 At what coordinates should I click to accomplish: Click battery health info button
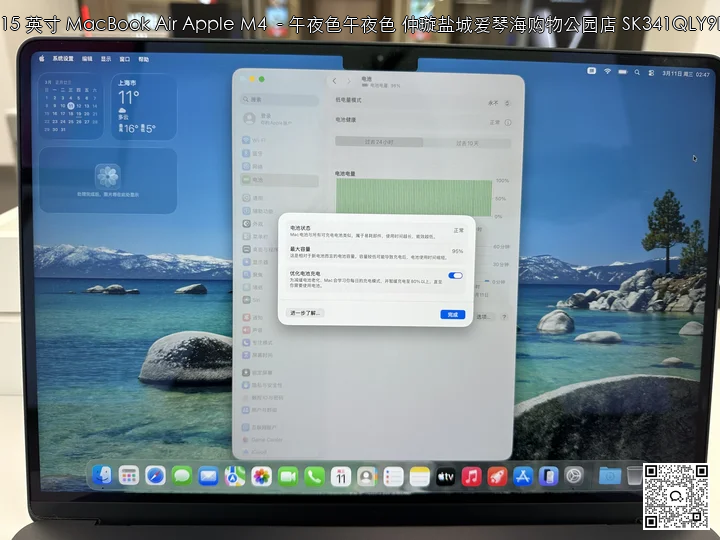(x=508, y=123)
